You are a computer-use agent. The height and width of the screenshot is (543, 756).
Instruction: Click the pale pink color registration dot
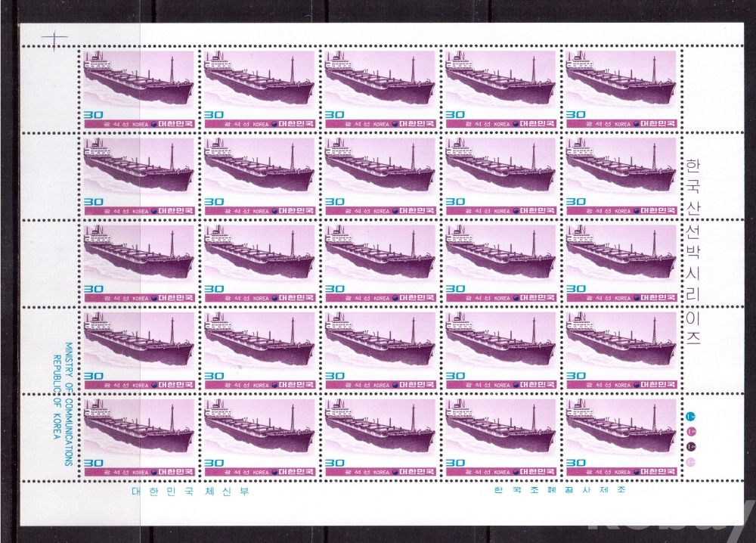pyautogui.click(x=689, y=462)
